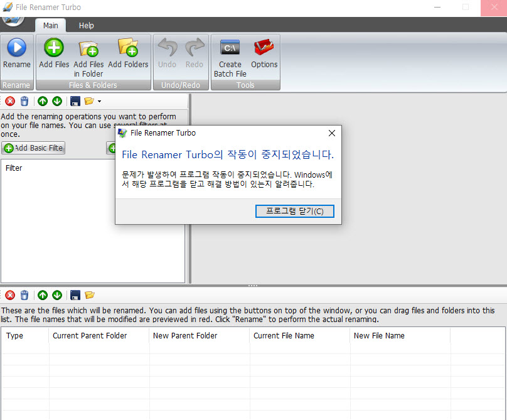Move filter up with green arrow
This screenshot has width=507, height=420.
click(x=43, y=101)
